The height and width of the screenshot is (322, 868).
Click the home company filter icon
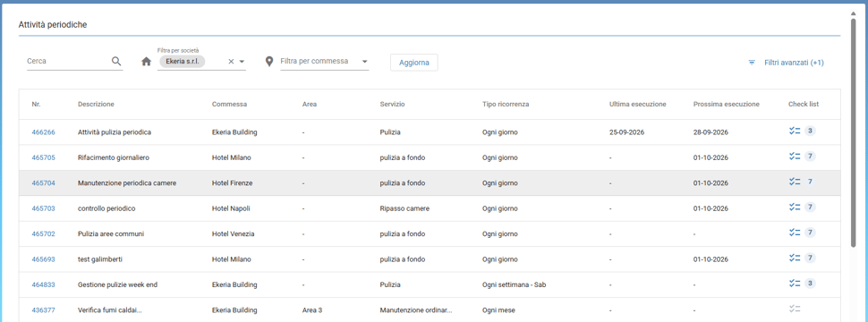pyautogui.click(x=146, y=62)
